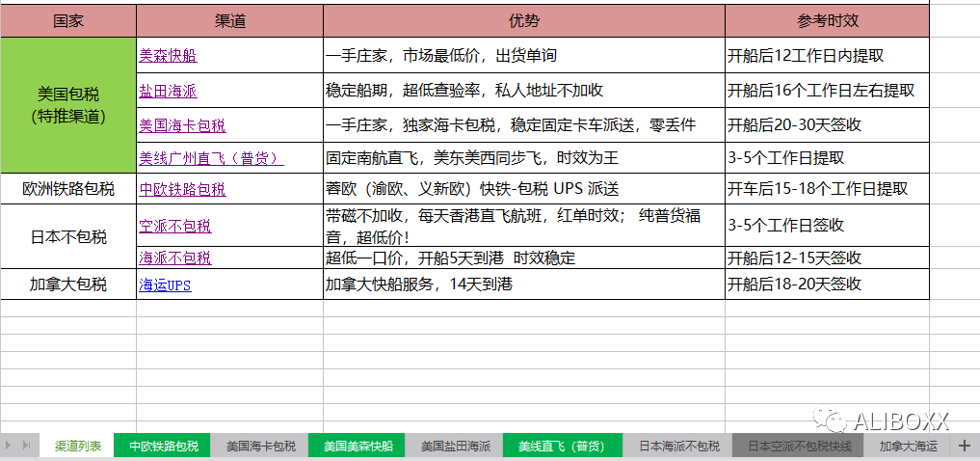The image size is (980, 461).
Task: Follow the 美森快船 hyperlink
Action: tap(168, 56)
